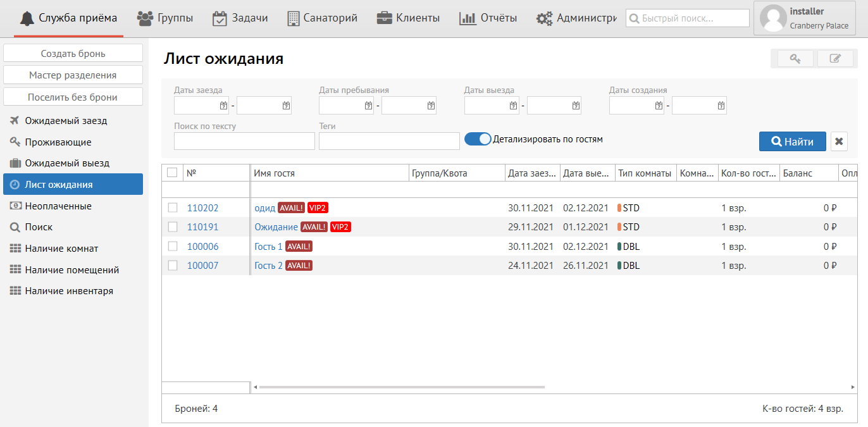
Task: Clear filters with the X button
Action: 839,142
